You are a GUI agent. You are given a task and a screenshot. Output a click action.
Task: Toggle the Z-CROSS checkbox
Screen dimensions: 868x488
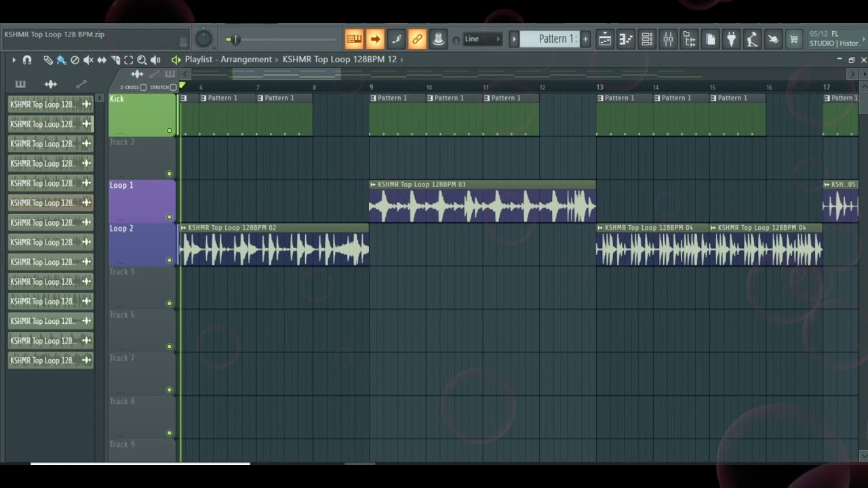143,87
